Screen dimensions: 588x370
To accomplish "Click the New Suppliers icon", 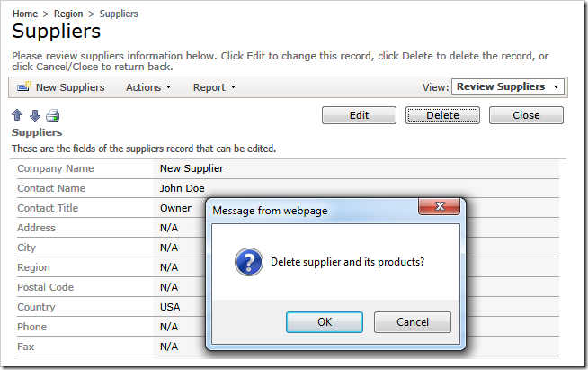I will (x=24, y=86).
